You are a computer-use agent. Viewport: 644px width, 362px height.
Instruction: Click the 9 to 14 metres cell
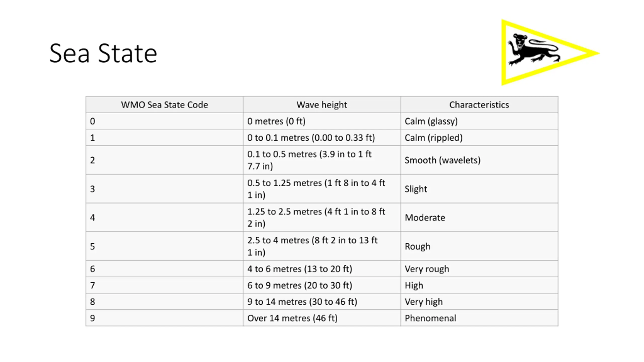pyautogui.click(x=322, y=302)
